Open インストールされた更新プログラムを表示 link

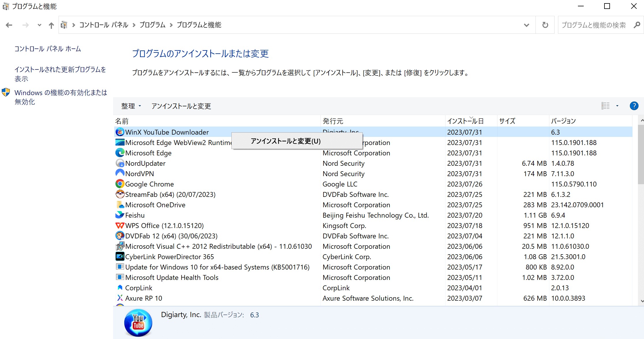click(60, 74)
